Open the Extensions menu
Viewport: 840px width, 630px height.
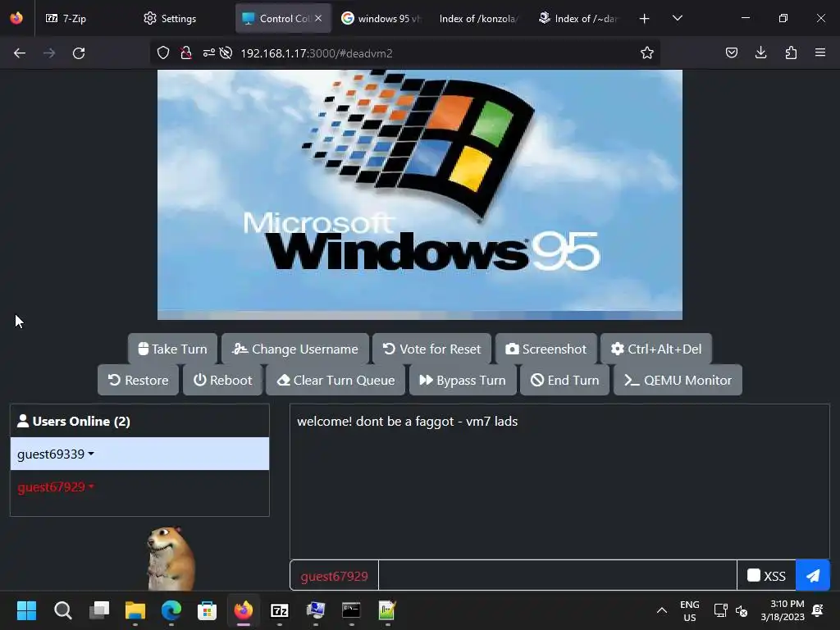pyautogui.click(x=791, y=53)
